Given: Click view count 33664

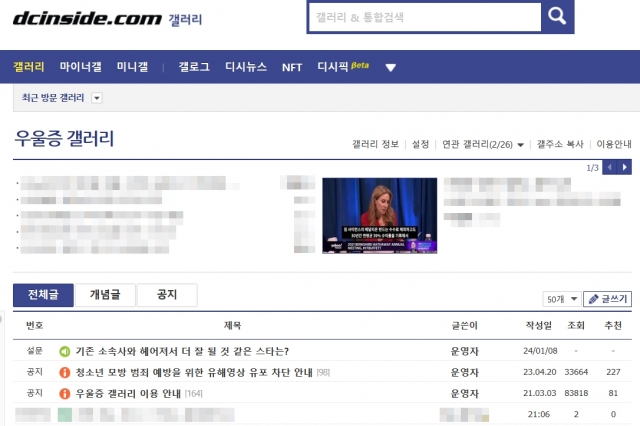Looking at the screenshot, I should coord(576,372).
